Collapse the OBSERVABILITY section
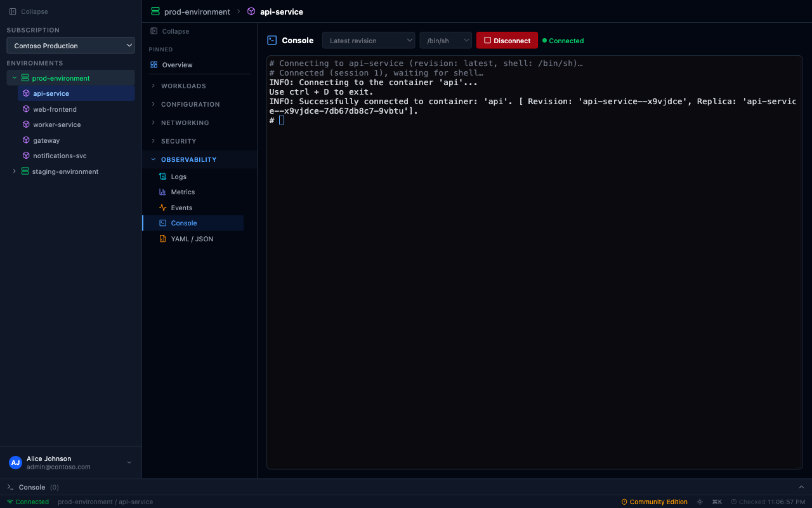The height and width of the screenshot is (508, 812). (152, 159)
